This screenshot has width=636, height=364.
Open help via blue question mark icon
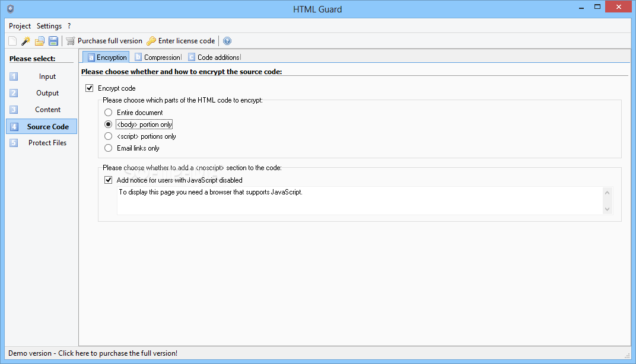[x=227, y=41]
